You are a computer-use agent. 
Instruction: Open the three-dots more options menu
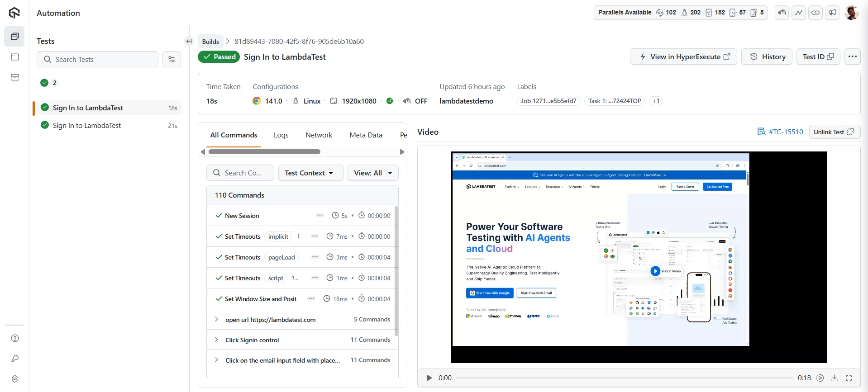click(852, 57)
